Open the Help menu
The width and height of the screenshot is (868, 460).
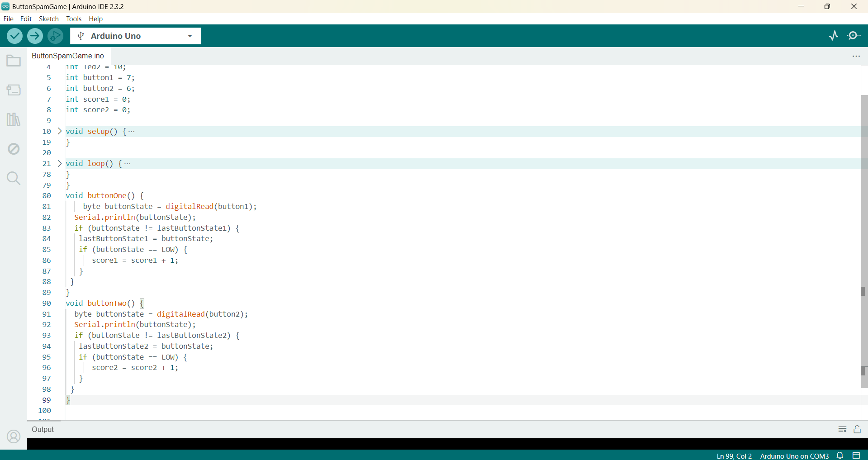[96, 19]
